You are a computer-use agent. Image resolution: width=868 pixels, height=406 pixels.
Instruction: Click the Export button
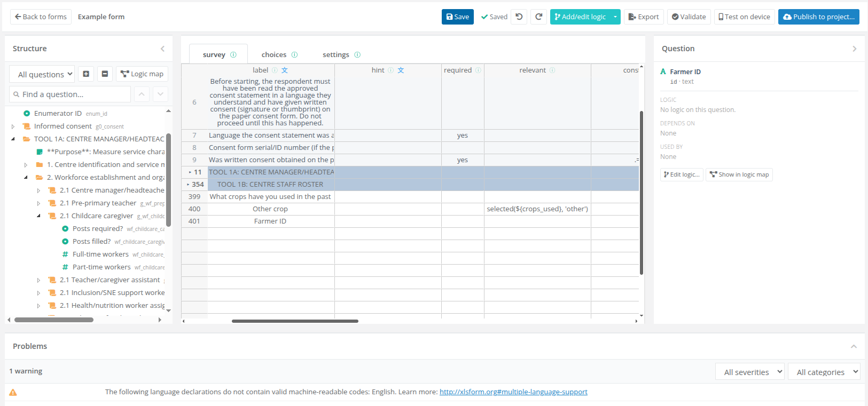pos(644,17)
